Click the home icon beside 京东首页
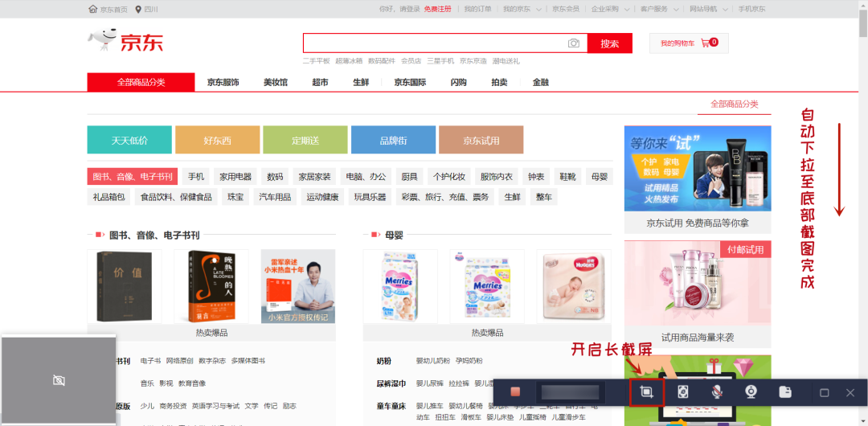This screenshot has height=426, width=868. 92,9
